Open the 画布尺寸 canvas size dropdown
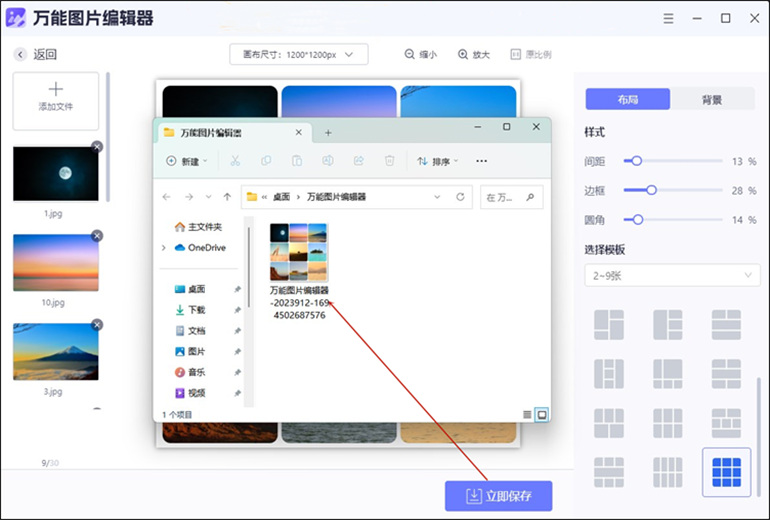The height and width of the screenshot is (520, 770). point(299,55)
